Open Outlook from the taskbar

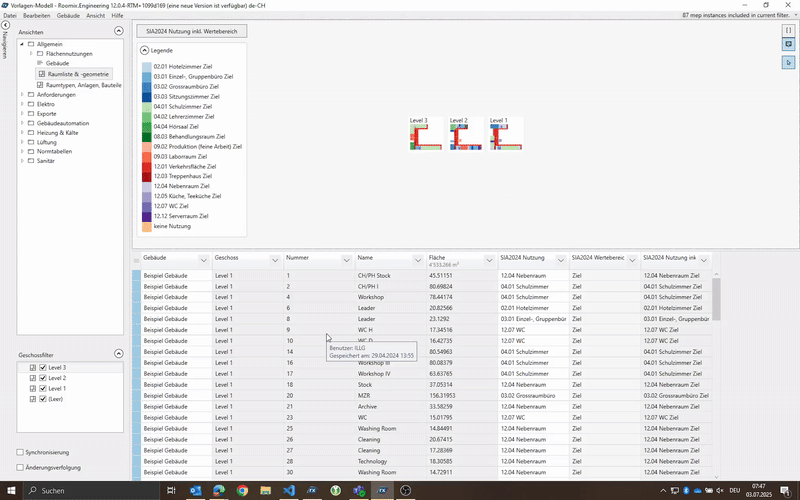pos(195,491)
